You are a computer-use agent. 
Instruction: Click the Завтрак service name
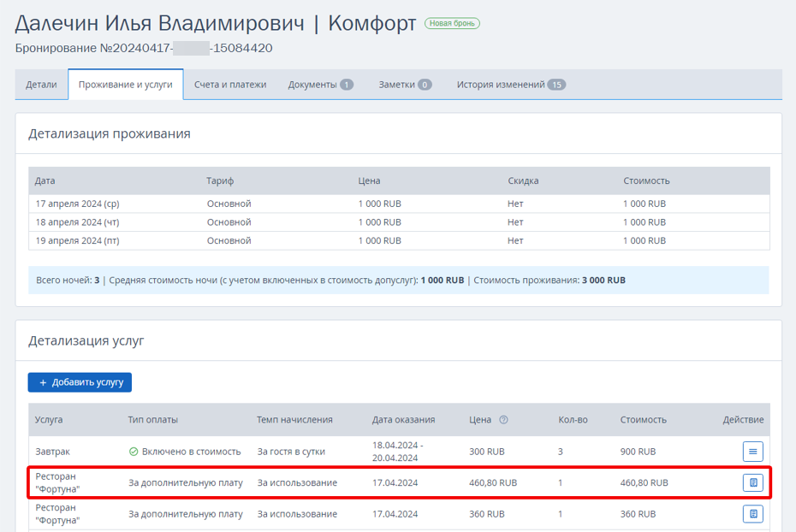pyautogui.click(x=53, y=452)
